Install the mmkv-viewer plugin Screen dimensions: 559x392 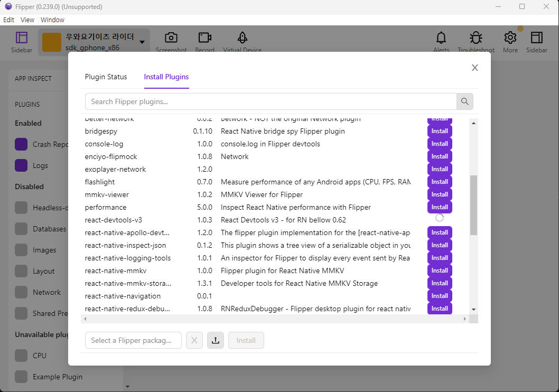[x=440, y=194]
